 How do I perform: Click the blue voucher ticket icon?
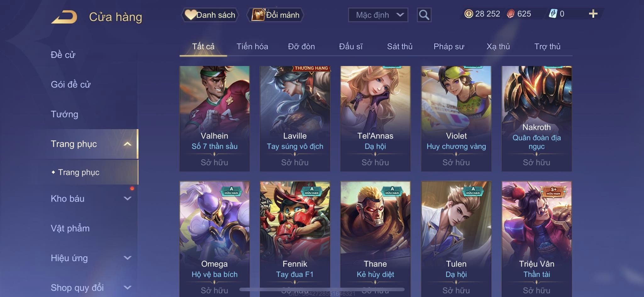553,14
